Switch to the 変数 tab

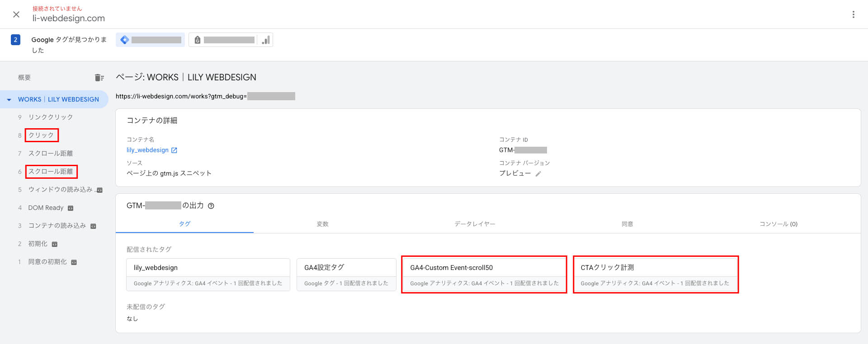[x=322, y=224]
